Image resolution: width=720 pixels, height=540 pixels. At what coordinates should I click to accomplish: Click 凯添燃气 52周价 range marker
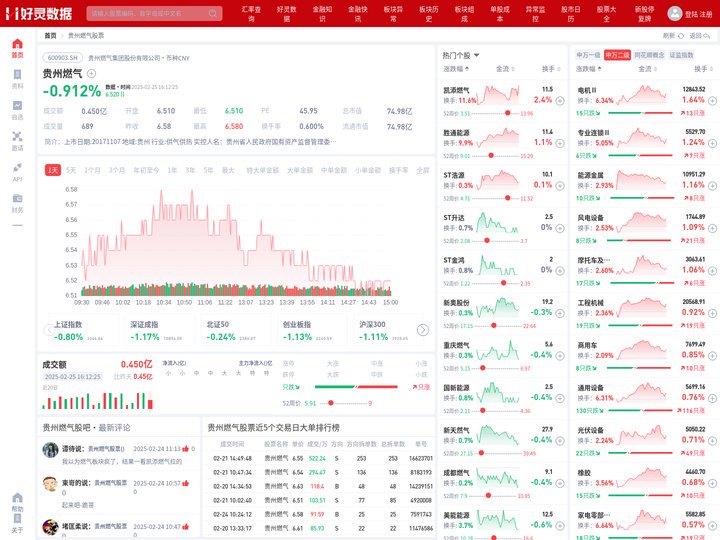[507, 113]
